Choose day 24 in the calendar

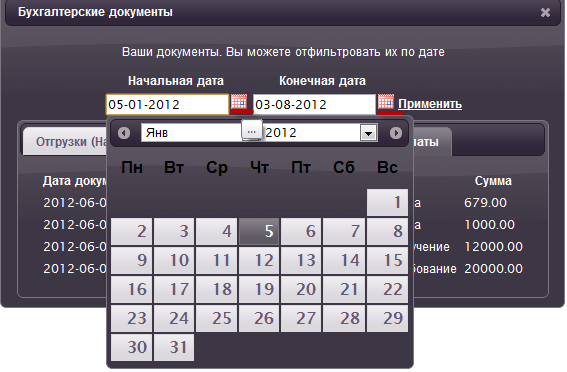pos(174,318)
